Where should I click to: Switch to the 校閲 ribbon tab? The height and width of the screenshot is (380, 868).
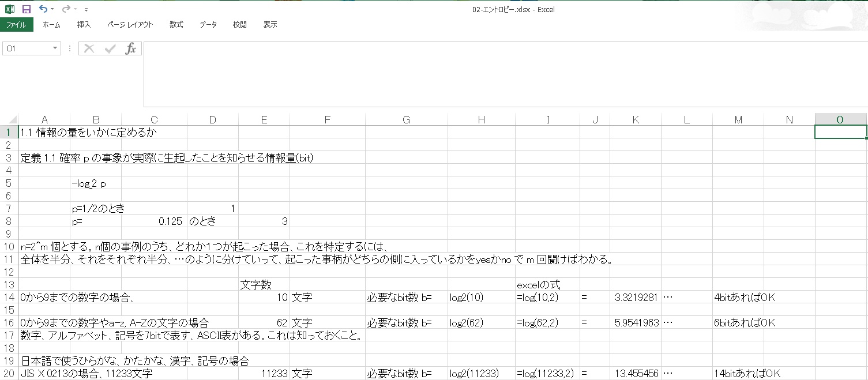pos(239,25)
